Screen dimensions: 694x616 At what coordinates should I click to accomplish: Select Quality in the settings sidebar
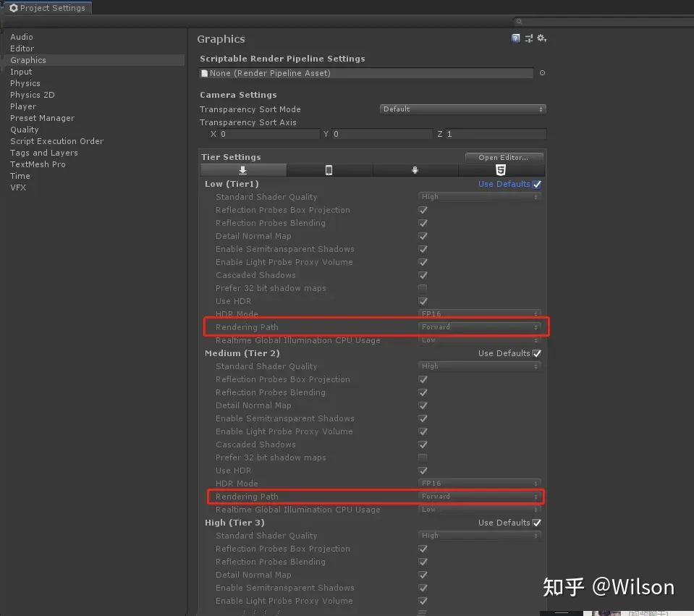pos(24,130)
